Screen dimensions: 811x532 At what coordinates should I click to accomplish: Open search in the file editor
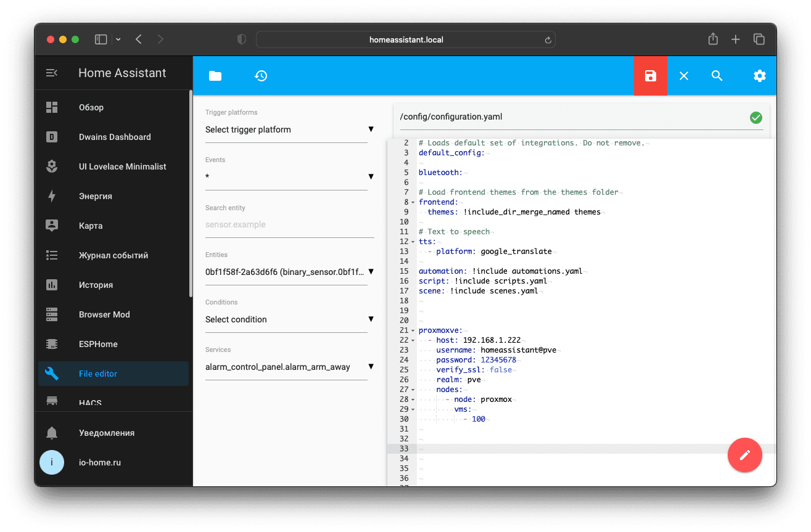click(717, 76)
